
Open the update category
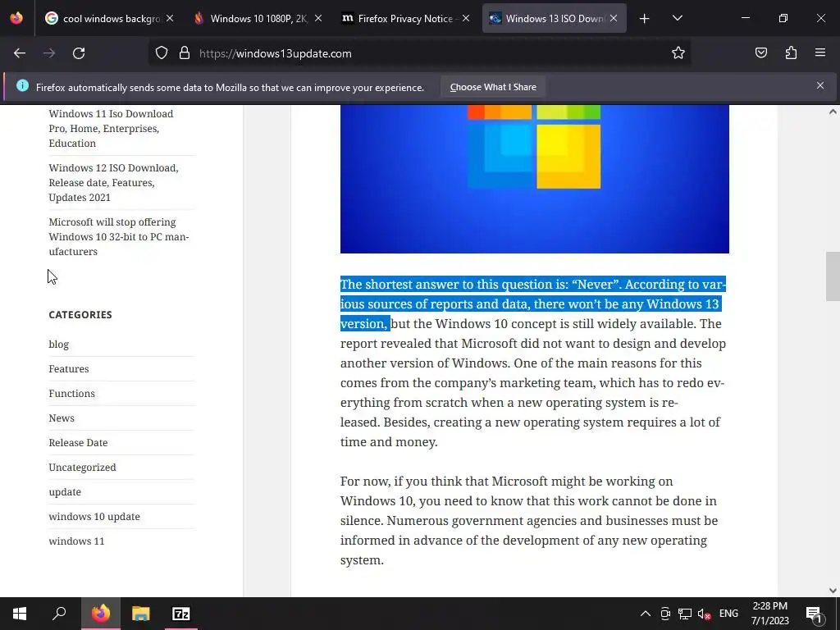click(65, 492)
